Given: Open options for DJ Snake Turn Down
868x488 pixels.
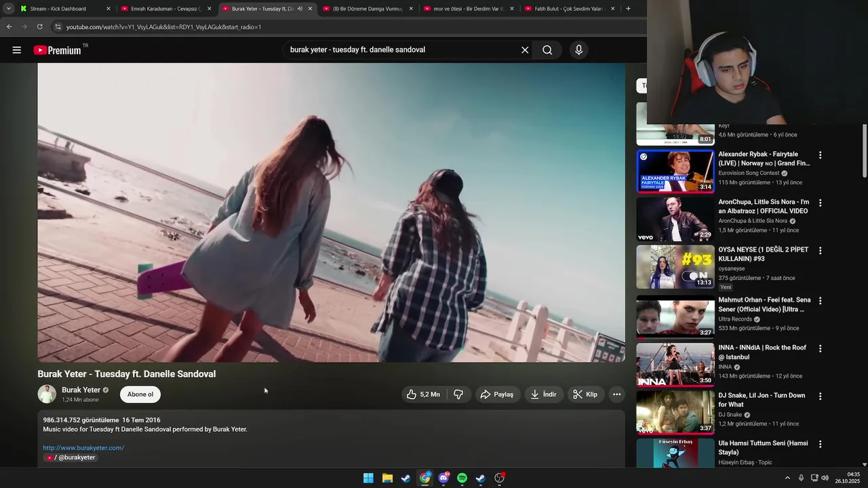Looking at the screenshot, I should point(820,396).
